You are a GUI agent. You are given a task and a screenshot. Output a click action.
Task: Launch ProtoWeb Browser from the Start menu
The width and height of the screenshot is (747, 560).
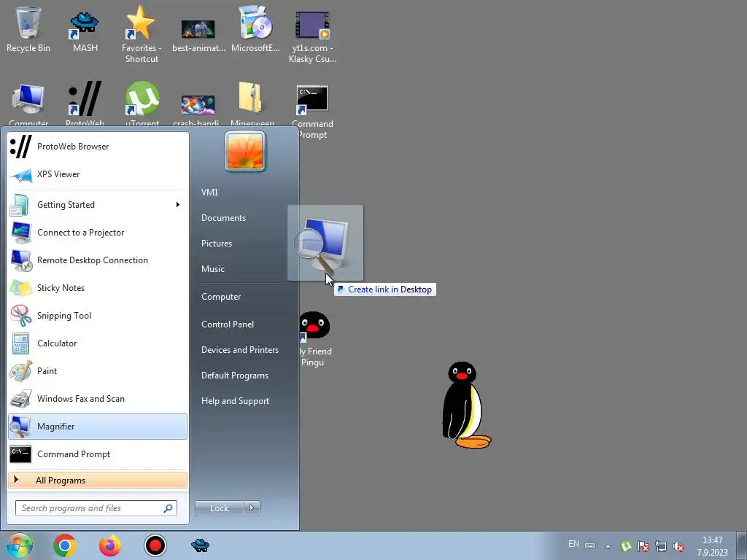coord(98,146)
